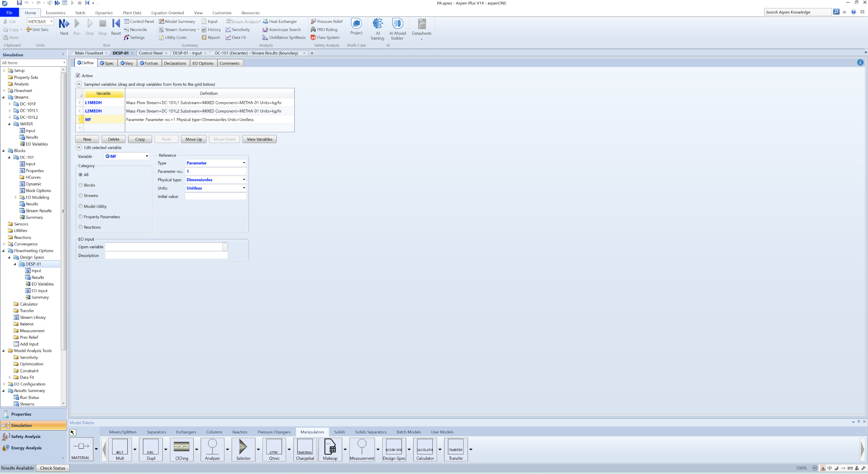Launch Azeotrope Search
The width and height of the screenshot is (868, 474).
point(282,30)
